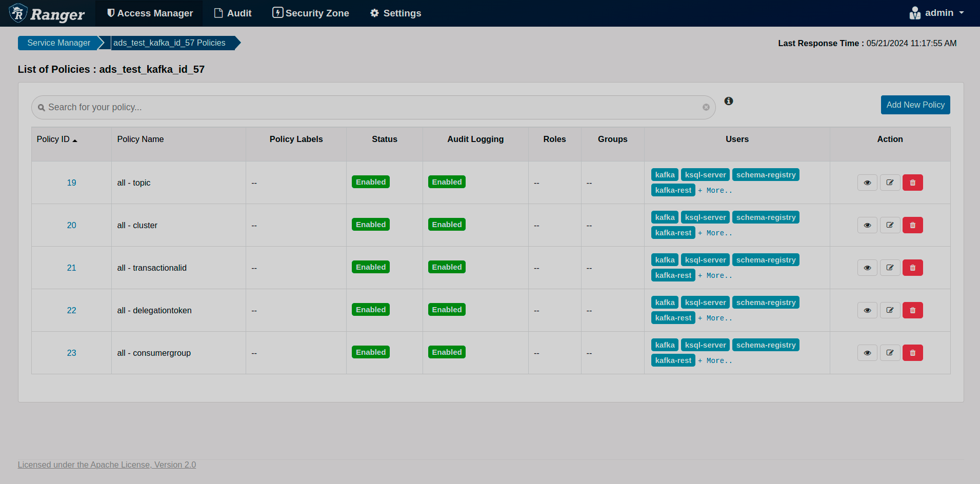The height and width of the screenshot is (484, 980).
Task: Expand more users for all - cluster
Action: (x=715, y=233)
